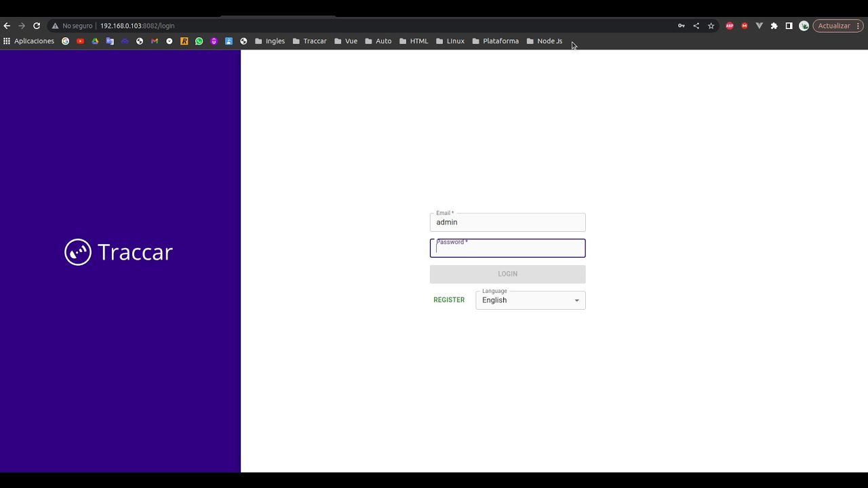Open the orange R bookmark icon
The width and height of the screenshot is (868, 488).
point(184,41)
